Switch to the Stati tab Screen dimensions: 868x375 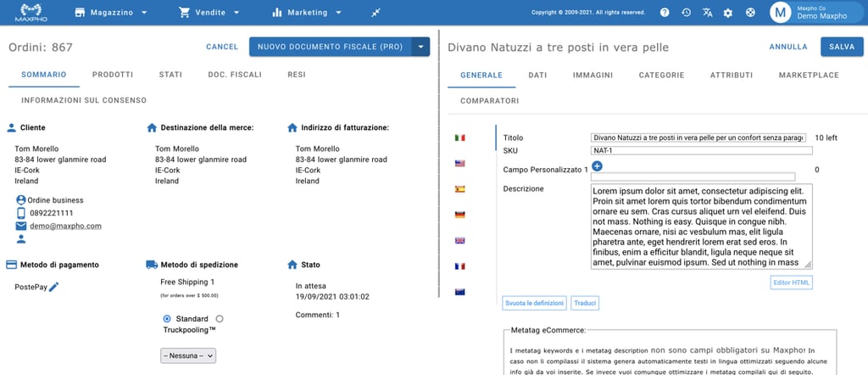pyautogui.click(x=170, y=75)
